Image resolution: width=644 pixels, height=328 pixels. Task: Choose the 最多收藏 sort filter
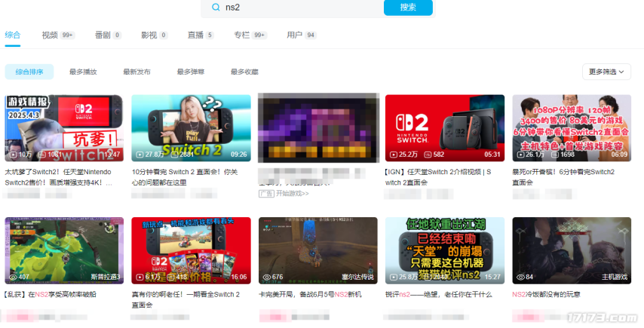244,72
